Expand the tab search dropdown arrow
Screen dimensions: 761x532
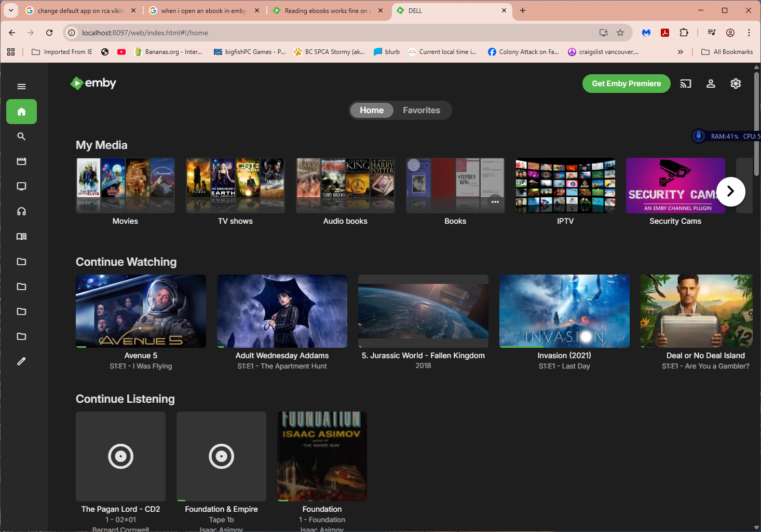click(x=11, y=10)
